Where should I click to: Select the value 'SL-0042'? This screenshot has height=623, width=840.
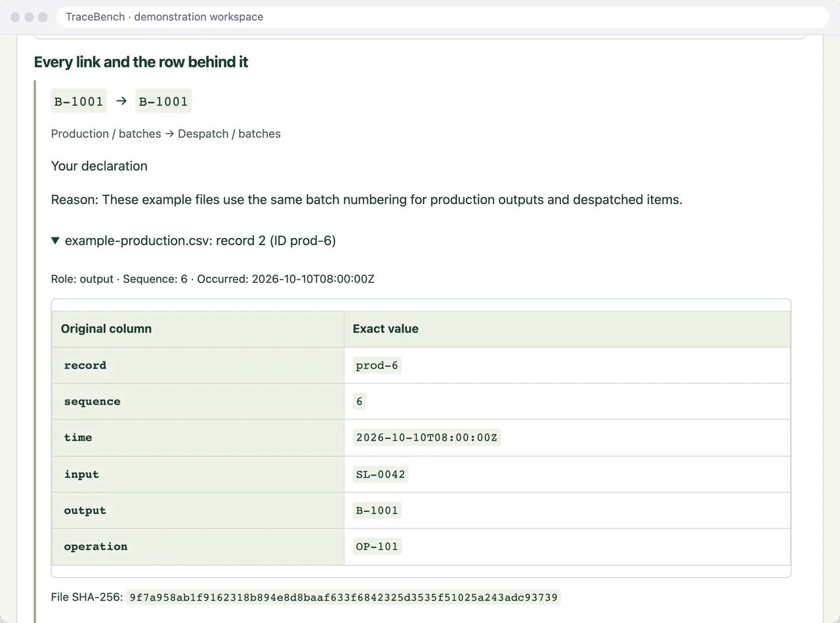tap(381, 474)
